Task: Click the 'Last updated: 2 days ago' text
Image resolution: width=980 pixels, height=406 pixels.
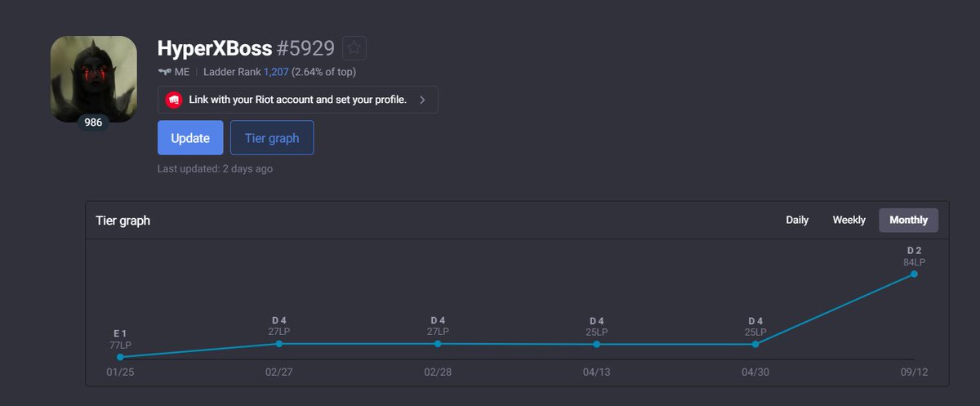Action: pyautogui.click(x=215, y=169)
